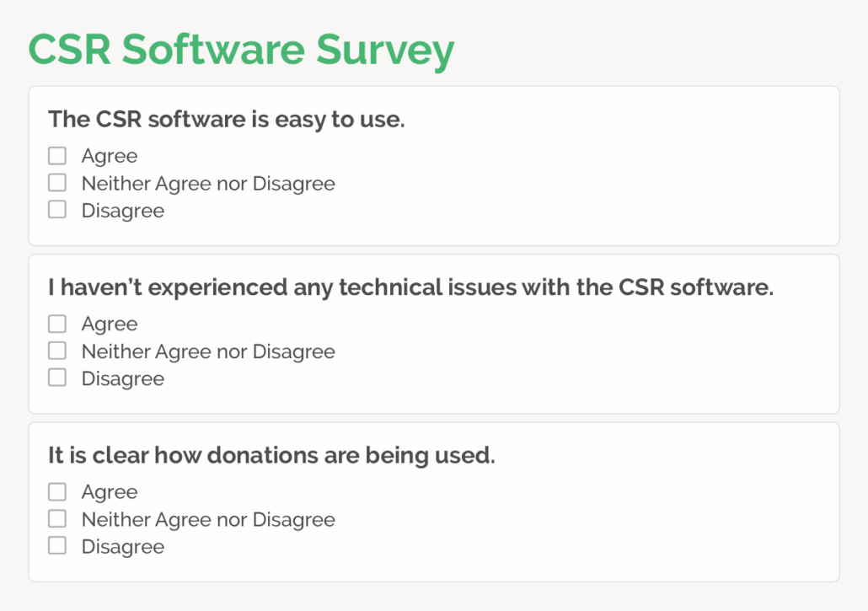Select the Agree label on first question
Viewport: 868px width, 611px height.
click(109, 155)
